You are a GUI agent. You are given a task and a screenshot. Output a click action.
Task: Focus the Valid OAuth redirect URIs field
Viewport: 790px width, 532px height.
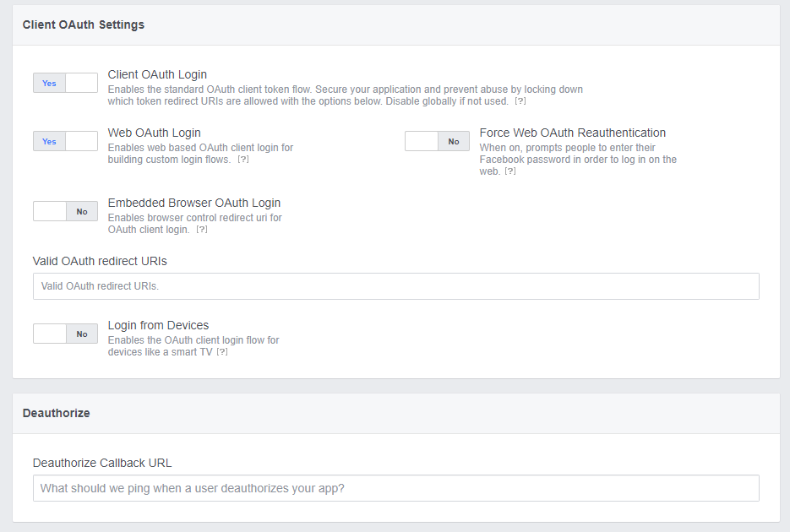click(395, 286)
